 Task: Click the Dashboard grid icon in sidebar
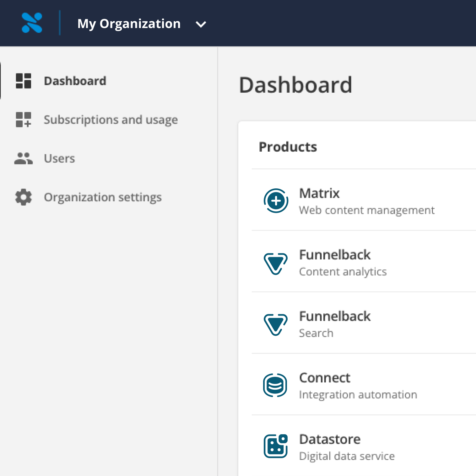pos(24,81)
